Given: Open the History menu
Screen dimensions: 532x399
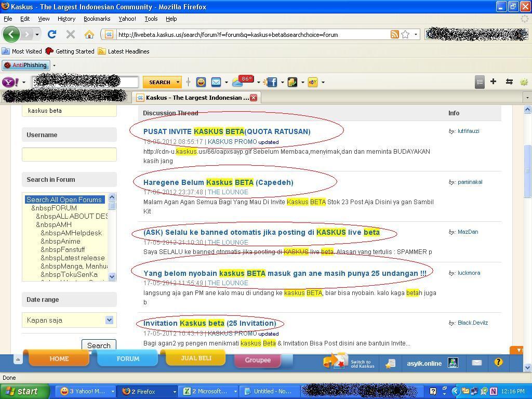Looking at the screenshot, I should pyautogui.click(x=66, y=19).
